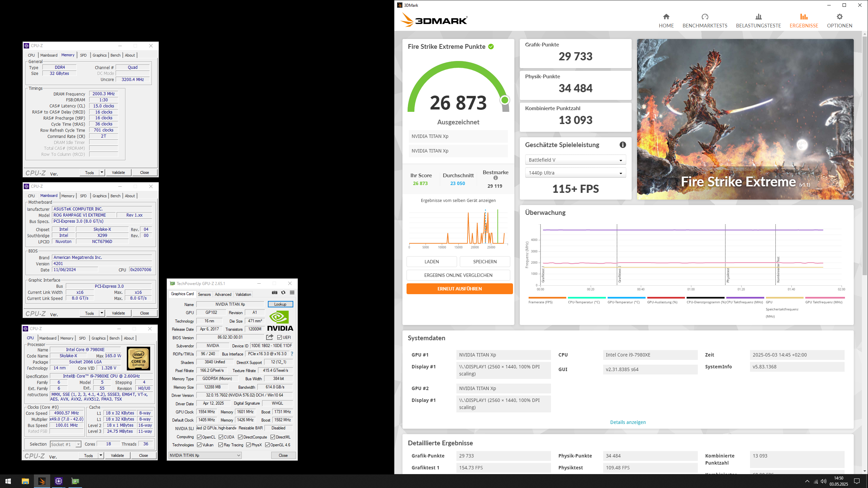Click ERGEBNIS ONLINE VERGLEICHEN
This screenshot has height=488, width=868.
pyautogui.click(x=458, y=275)
